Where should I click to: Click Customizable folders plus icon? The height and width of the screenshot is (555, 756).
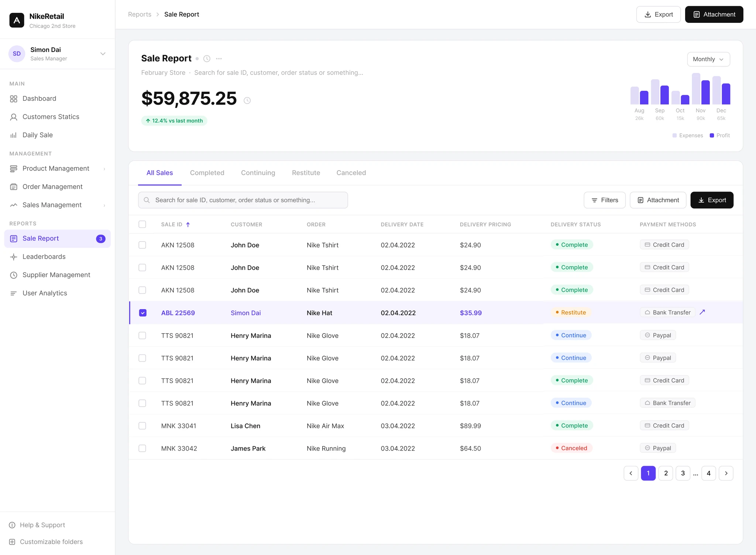point(12,542)
